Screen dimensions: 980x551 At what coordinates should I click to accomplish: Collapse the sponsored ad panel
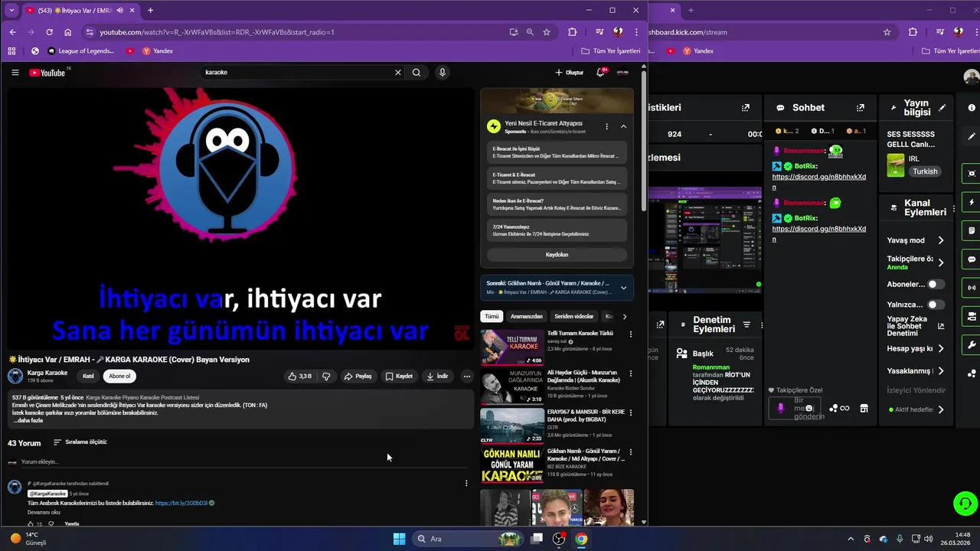623,126
